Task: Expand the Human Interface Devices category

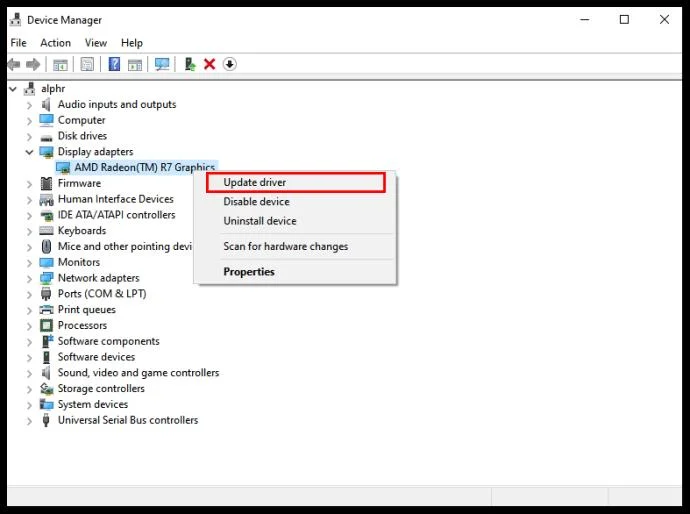Action: click(29, 200)
